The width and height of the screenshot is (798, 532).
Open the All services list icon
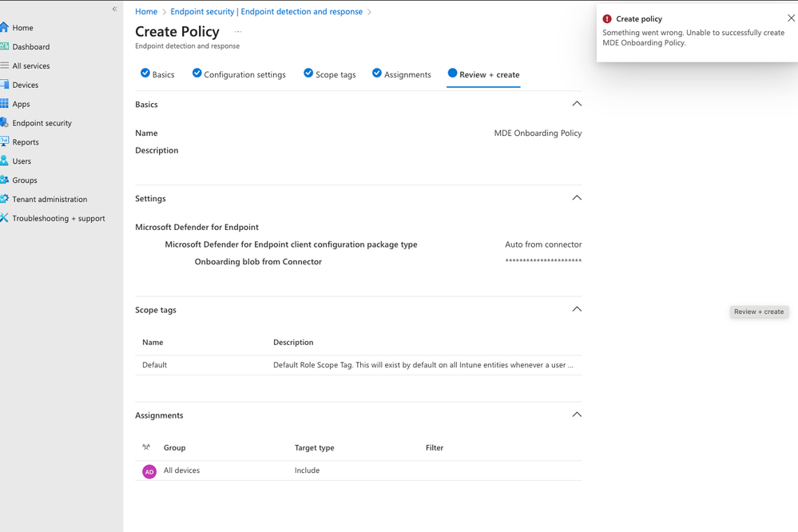[4, 66]
